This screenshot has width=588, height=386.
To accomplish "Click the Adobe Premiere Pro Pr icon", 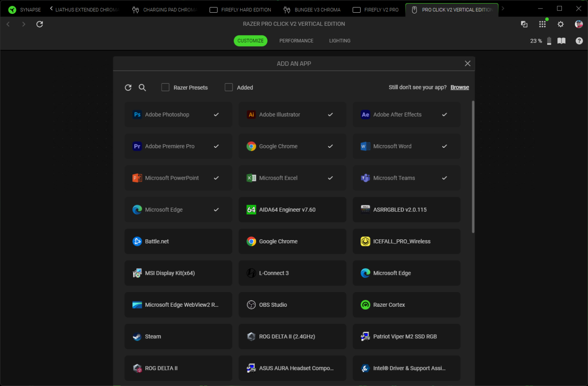I will [137, 146].
